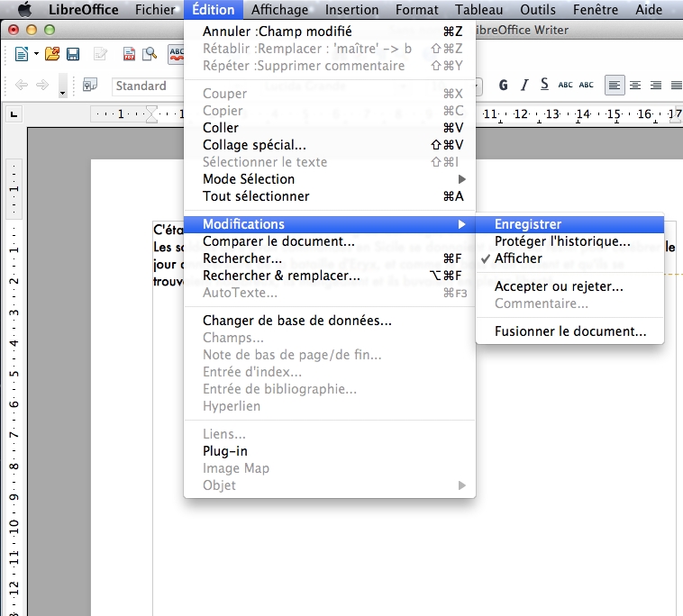
Task: Choose Rechercher & remplacer menu entry
Action: [281, 276]
